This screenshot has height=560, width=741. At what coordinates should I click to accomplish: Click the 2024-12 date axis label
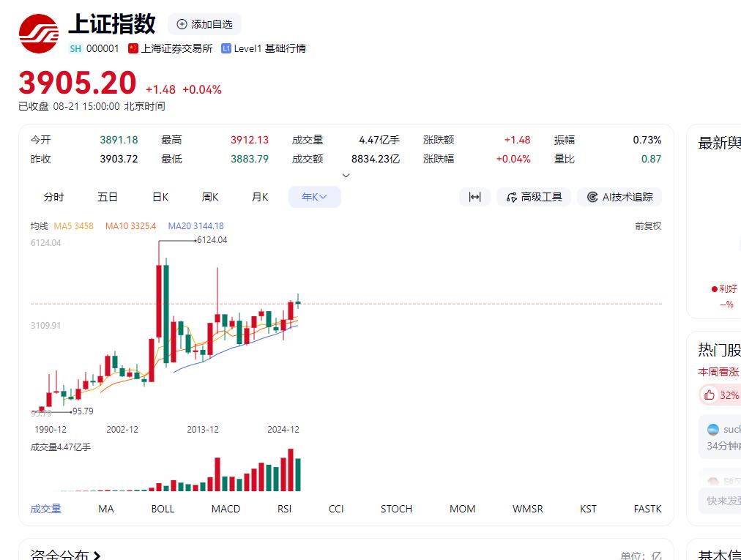click(283, 430)
